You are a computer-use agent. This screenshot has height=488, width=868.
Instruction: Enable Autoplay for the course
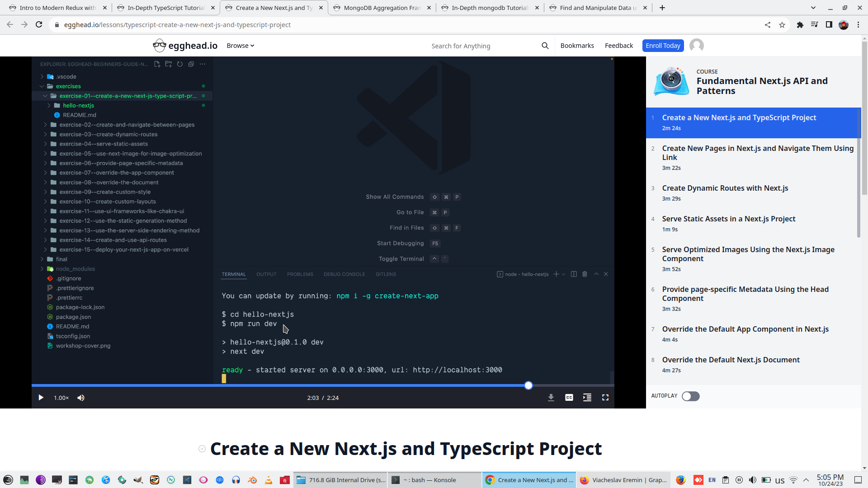(x=690, y=396)
